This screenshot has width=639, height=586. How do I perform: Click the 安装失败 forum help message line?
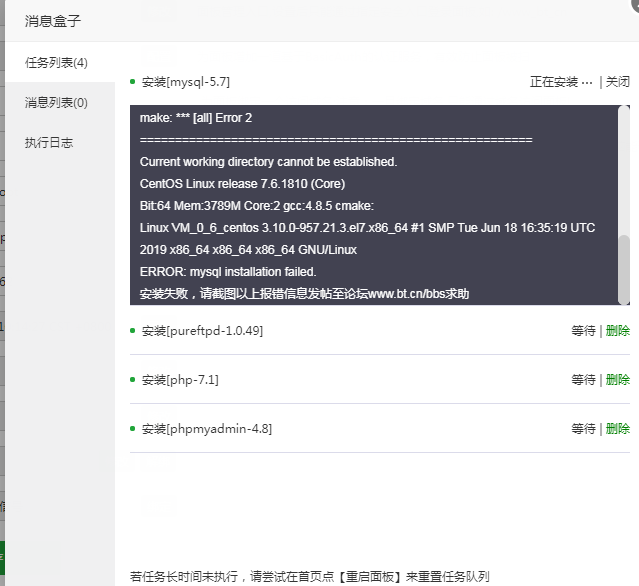(304, 294)
